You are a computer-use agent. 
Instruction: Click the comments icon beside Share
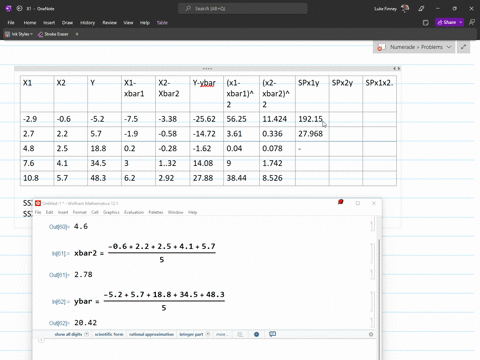472,22
